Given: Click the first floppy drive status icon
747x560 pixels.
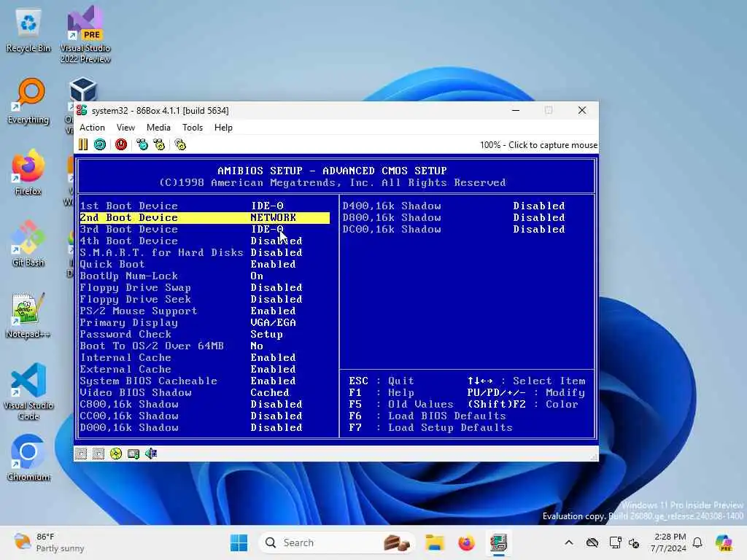Looking at the screenshot, I should 81,454.
